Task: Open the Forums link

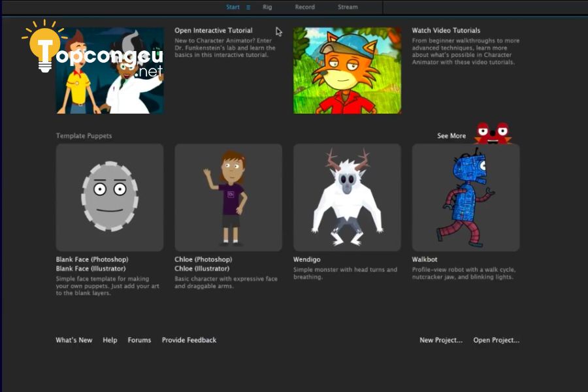Action: coord(140,340)
